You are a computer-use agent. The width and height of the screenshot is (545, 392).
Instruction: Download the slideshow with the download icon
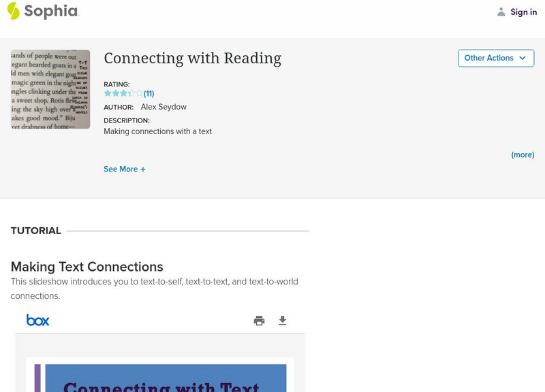(x=283, y=321)
